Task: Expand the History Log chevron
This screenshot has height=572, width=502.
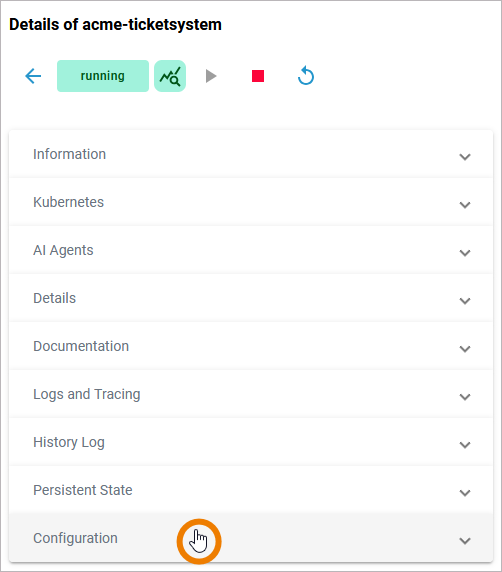Action: (x=465, y=445)
